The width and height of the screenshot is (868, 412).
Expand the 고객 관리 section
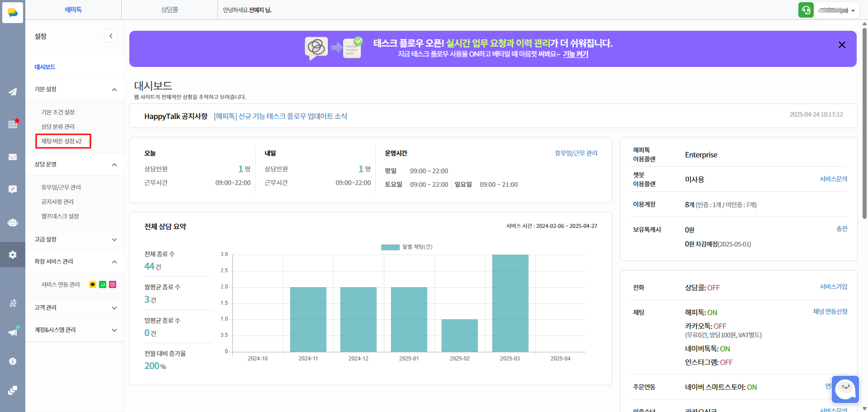click(x=114, y=308)
